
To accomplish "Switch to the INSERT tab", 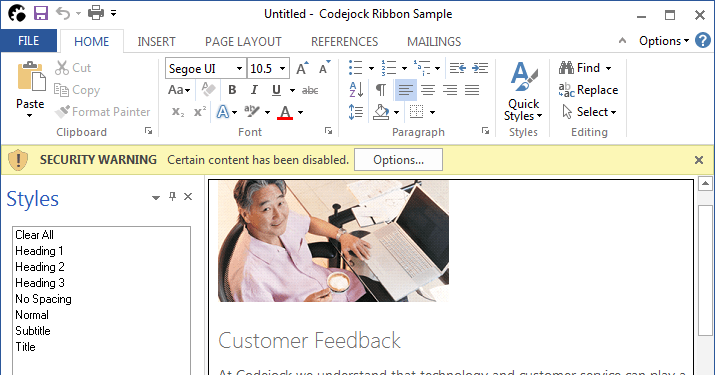I will click(x=156, y=42).
